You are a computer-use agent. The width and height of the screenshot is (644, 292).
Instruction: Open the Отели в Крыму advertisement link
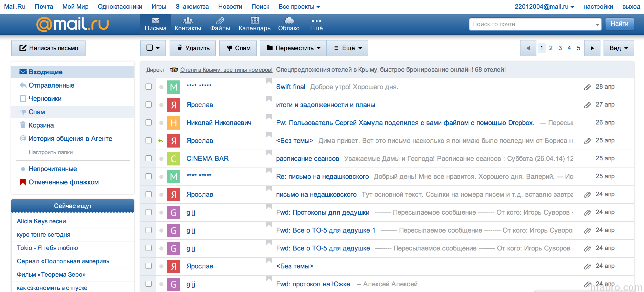click(x=226, y=69)
